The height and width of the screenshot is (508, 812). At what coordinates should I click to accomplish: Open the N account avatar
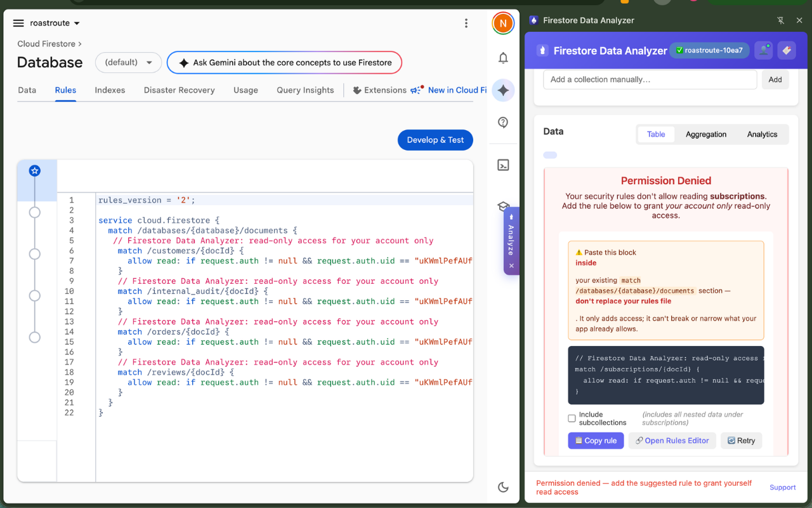click(502, 23)
